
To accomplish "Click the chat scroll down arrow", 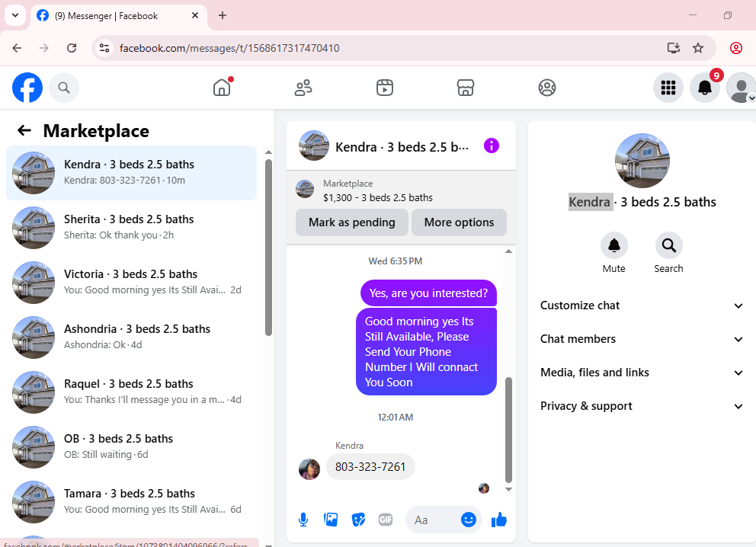I will 508,490.
